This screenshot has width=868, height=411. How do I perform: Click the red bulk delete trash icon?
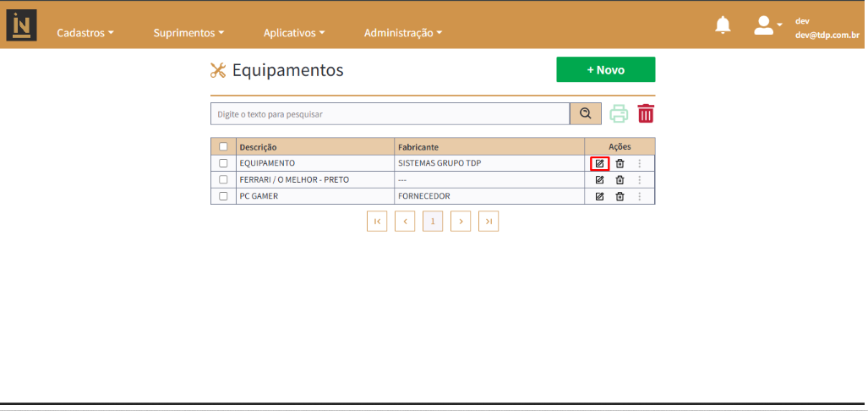click(646, 113)
